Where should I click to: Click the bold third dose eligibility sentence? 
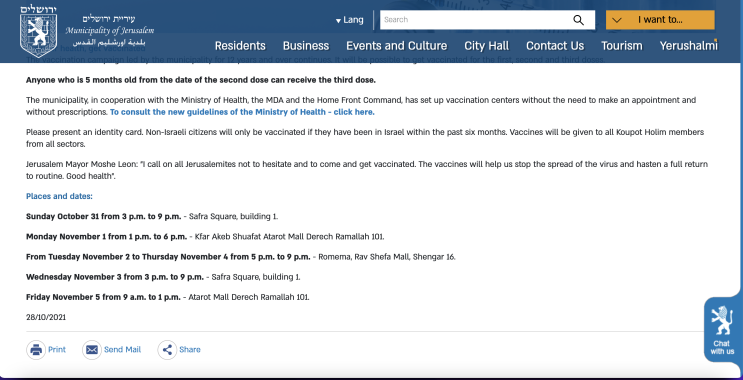(x=201, y=80)
